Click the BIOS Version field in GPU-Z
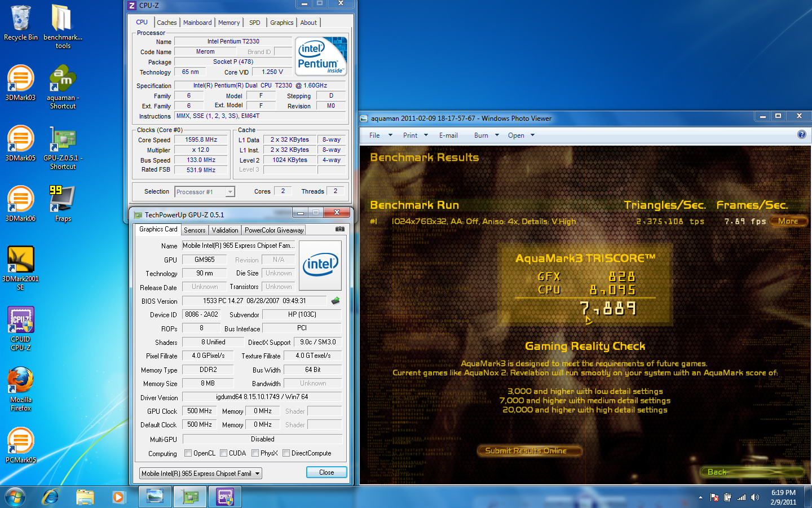This screenshot has width=812, height=508. [x=254, y=301]
